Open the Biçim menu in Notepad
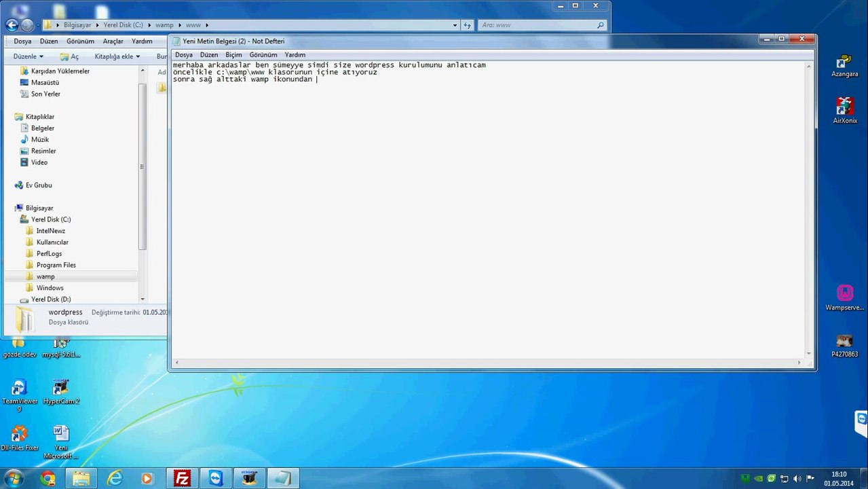 click(233, 54)
